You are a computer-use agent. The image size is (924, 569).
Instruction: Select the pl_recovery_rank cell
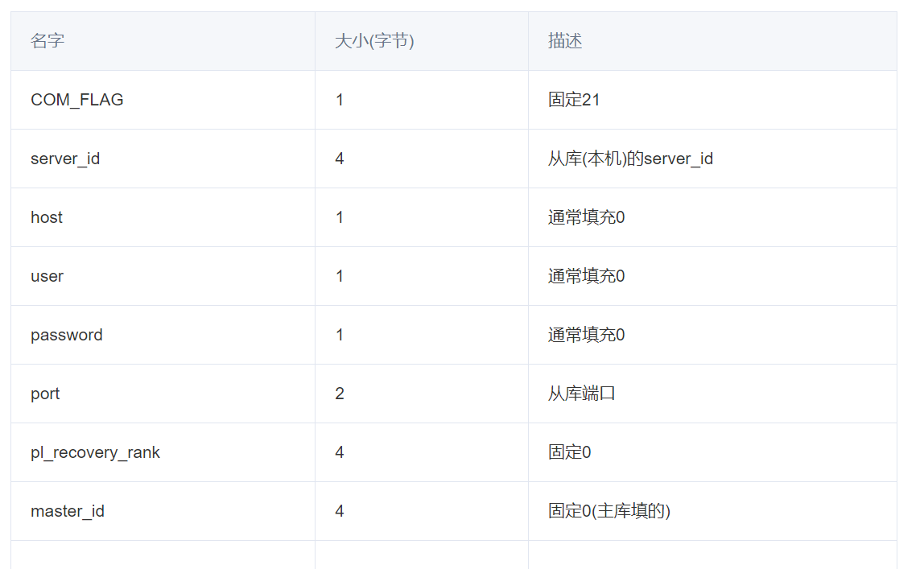(95, 452)
